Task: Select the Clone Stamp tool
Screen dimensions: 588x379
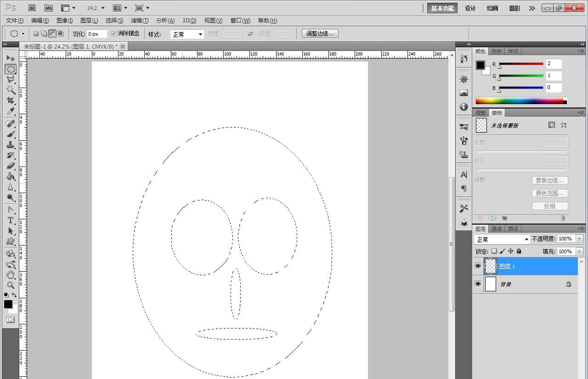Action: [10, 145]
